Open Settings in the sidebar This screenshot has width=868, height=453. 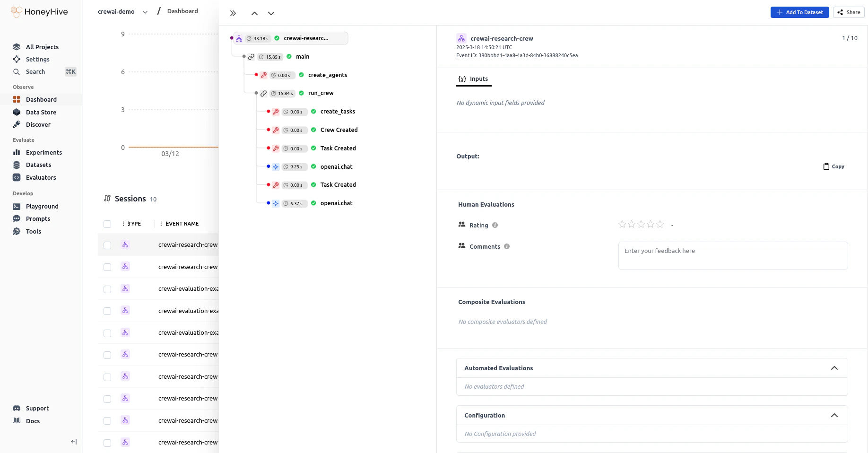(x=37, y=59)
